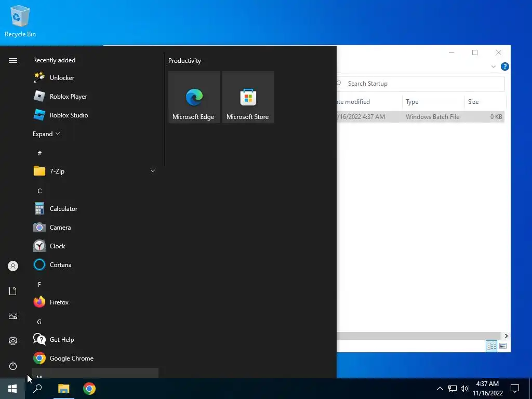Open Settings gear in Start sidebar
This screenshot has height=399, width=532.
click(x=13, y=341)
